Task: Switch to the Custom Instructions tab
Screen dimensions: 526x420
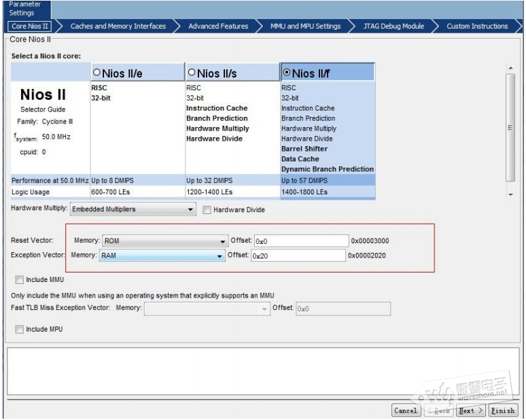Action: point(477,27)
